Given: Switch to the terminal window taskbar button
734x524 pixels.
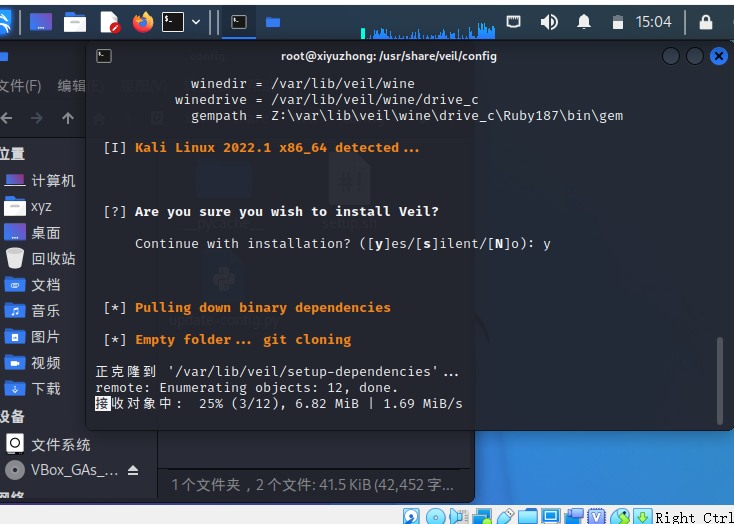Looking at the screenshot, I should 239,22.
